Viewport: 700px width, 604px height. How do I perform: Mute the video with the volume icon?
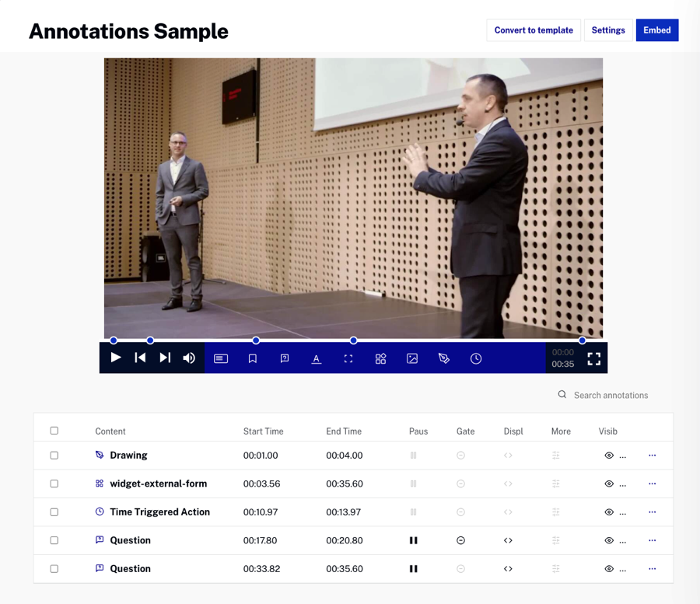(x=189, y=358)
